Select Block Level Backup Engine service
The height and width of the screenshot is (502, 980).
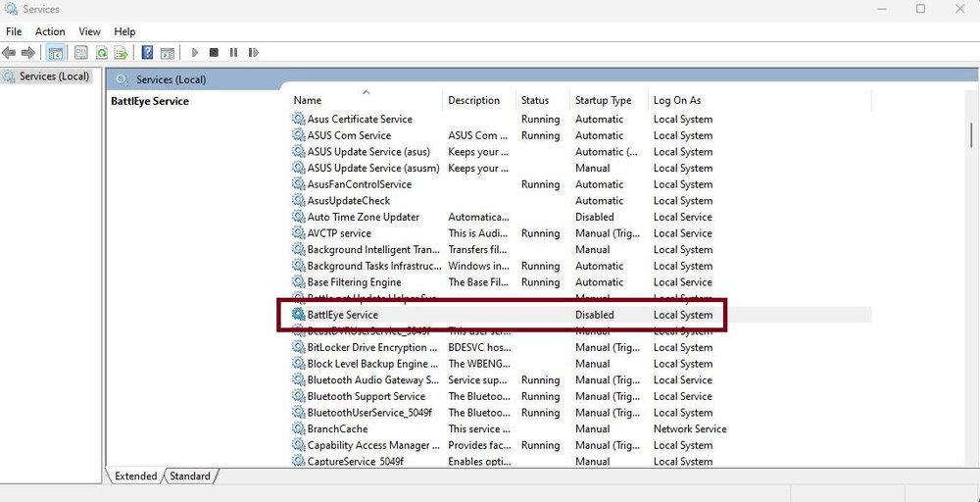coord(372,363)
